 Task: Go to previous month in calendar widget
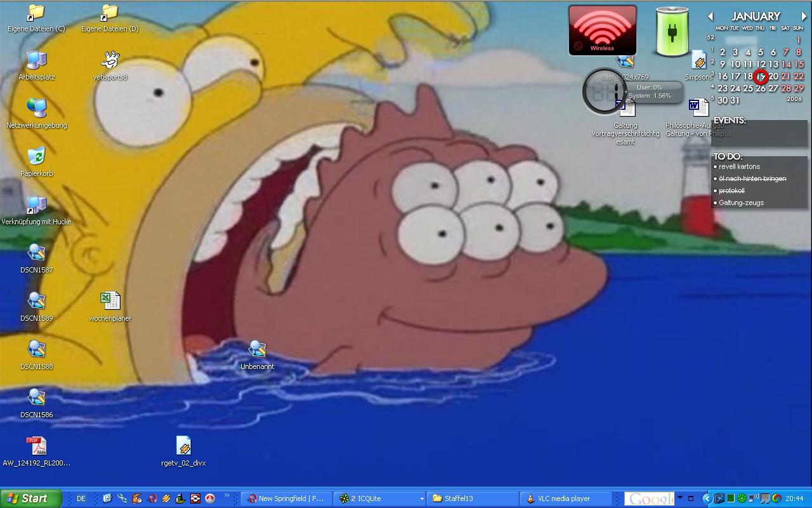tap(710, 17)
